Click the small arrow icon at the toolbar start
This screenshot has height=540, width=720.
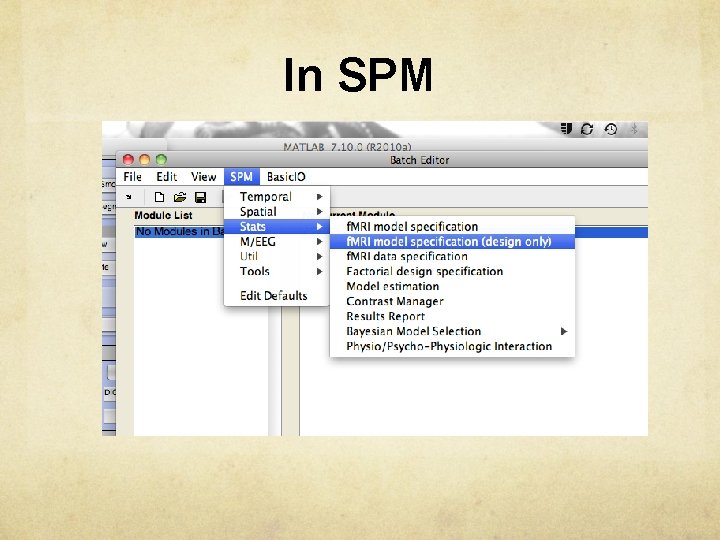coord(129,197)
